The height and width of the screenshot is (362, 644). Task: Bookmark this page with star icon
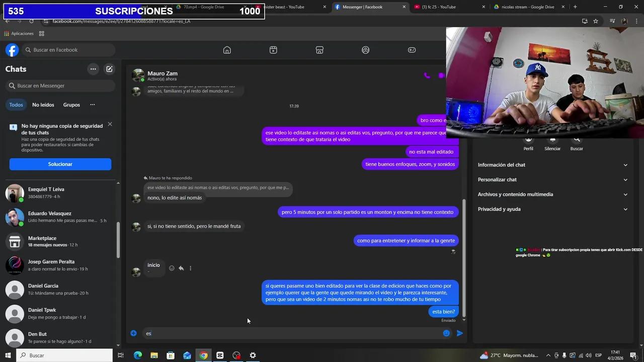[596, 21]
